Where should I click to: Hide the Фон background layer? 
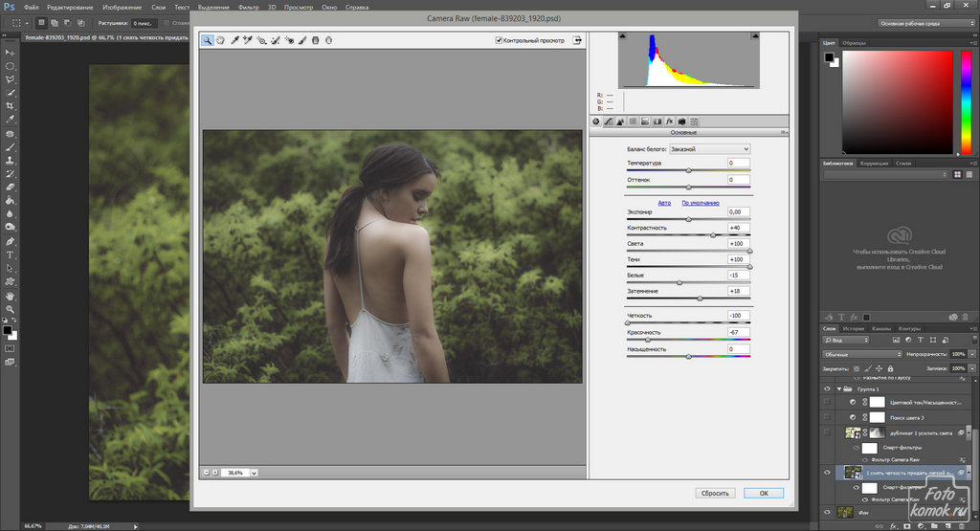(x=828, y=513)
